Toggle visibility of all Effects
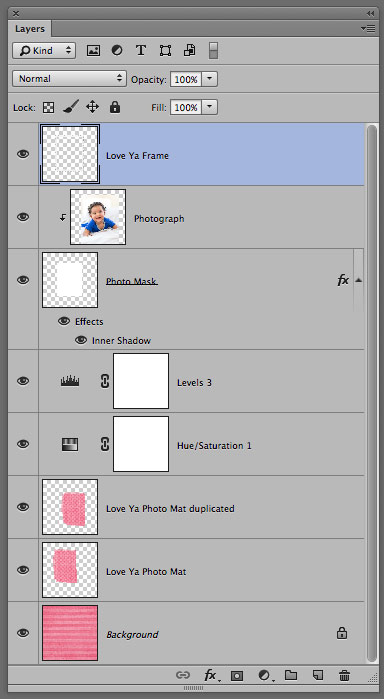This screenshot has height=699, width=384. 64,321
